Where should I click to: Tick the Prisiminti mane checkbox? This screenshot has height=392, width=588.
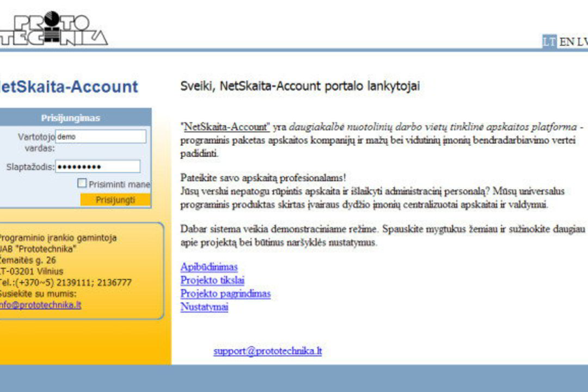click(x=82, y=183)
